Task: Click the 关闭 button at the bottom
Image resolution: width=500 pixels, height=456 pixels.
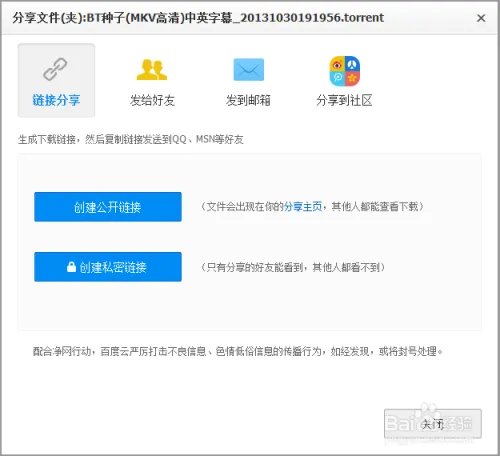Action: coord(433,424)
